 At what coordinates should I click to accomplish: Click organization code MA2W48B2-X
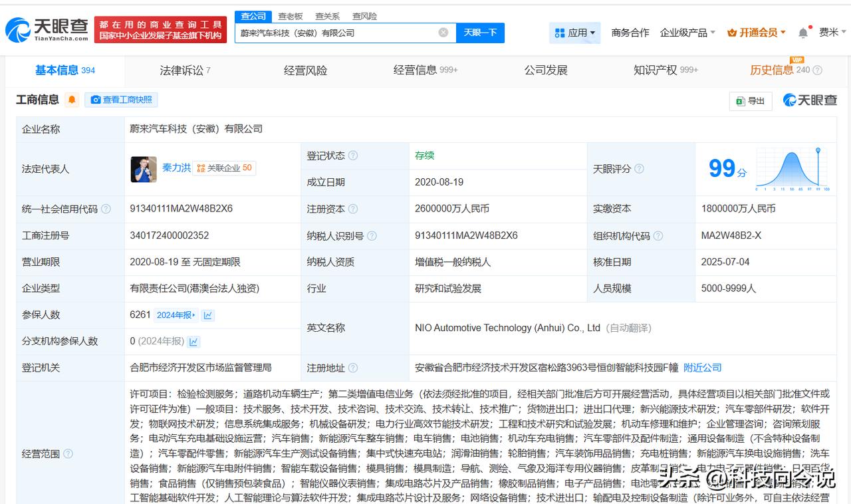(x=731, y=235)
